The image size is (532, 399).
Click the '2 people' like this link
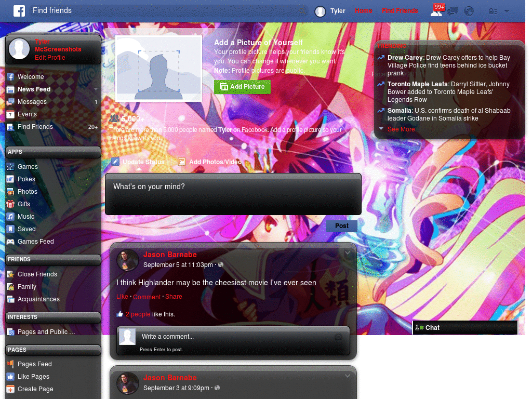coord(138,314)
